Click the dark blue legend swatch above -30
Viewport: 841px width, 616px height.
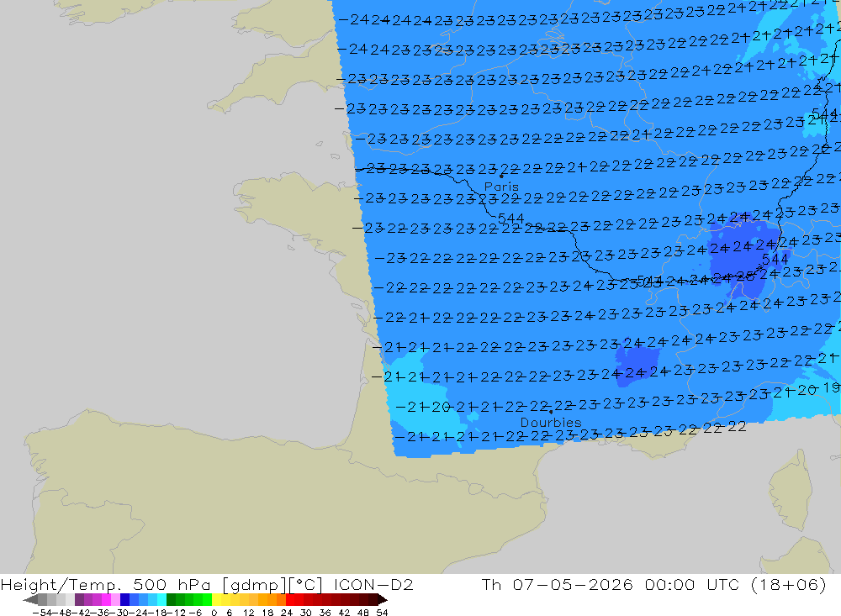click(125, 599)
